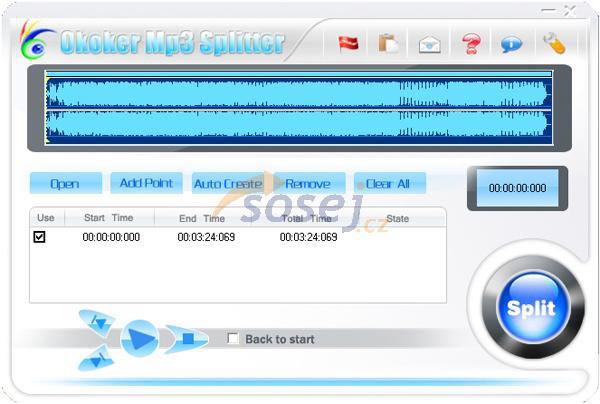Select end time 00:03:24:069 cell
Viewport: 600px width, 404px height.
(206, 237)
